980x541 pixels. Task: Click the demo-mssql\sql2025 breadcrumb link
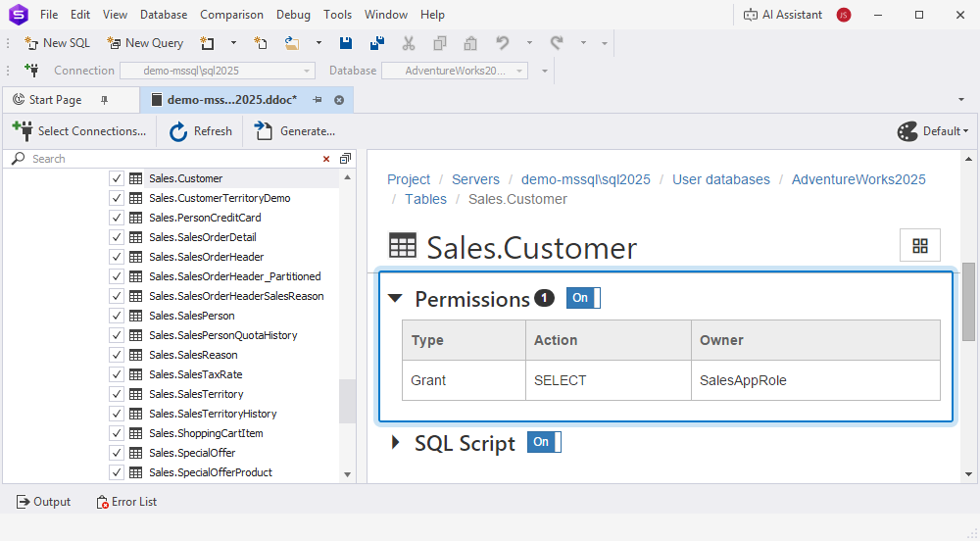point(586,179)
